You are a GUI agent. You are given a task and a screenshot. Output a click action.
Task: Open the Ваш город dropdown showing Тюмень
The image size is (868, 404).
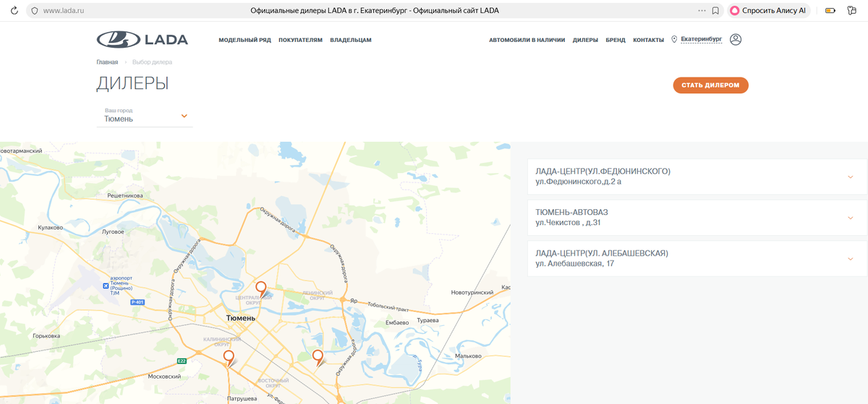(x=145, y=115)
